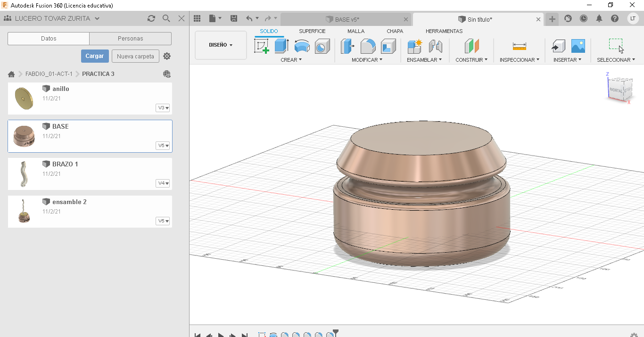Click the ViewCube FRONTAL face

(x=616, y=90)
